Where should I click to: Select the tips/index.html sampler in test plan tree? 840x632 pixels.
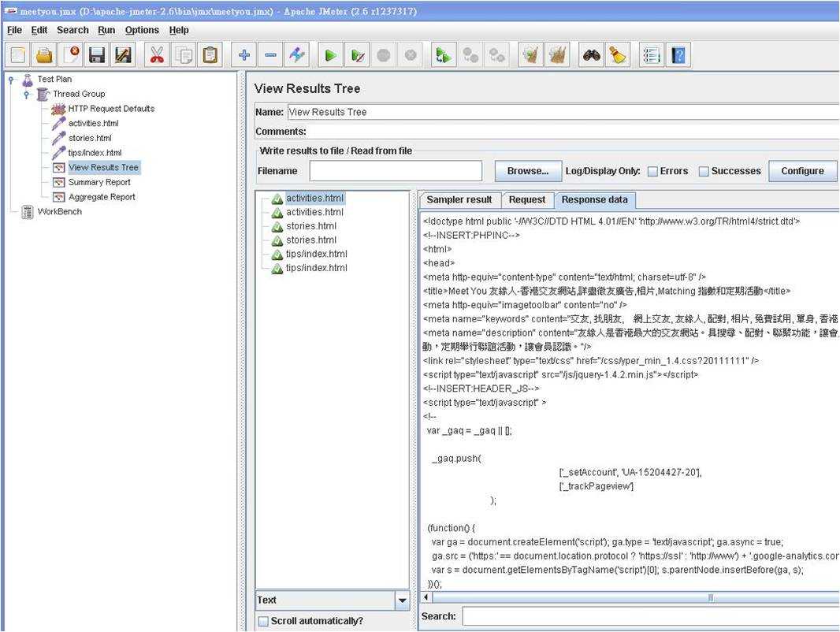[95, 153]
